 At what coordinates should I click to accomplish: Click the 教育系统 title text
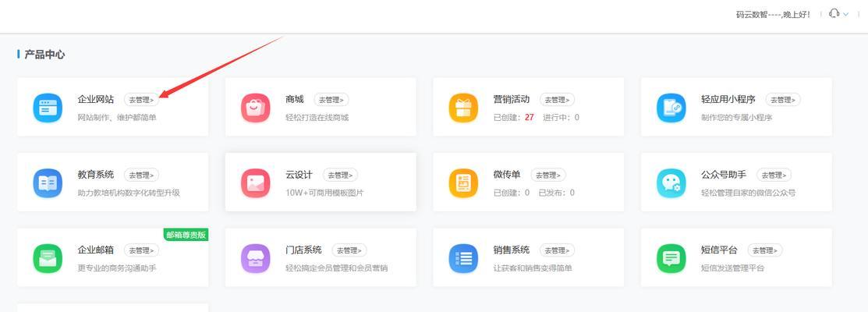coord(96,175)
